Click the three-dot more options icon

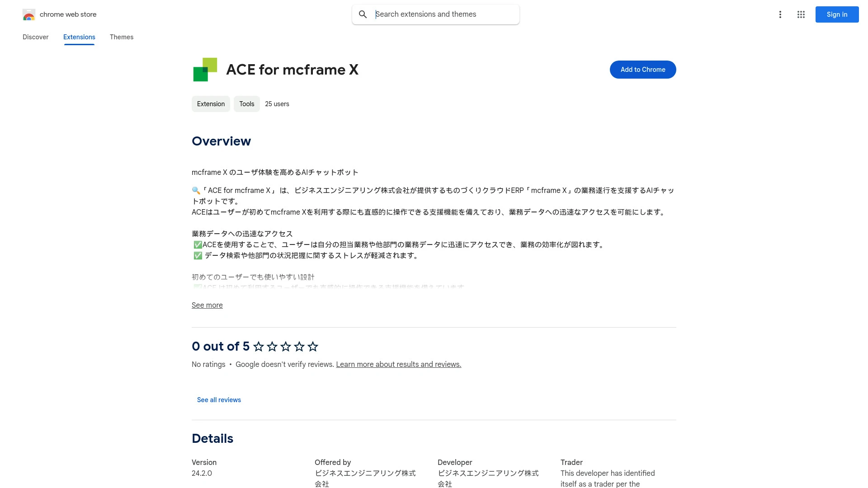(780, 14)
